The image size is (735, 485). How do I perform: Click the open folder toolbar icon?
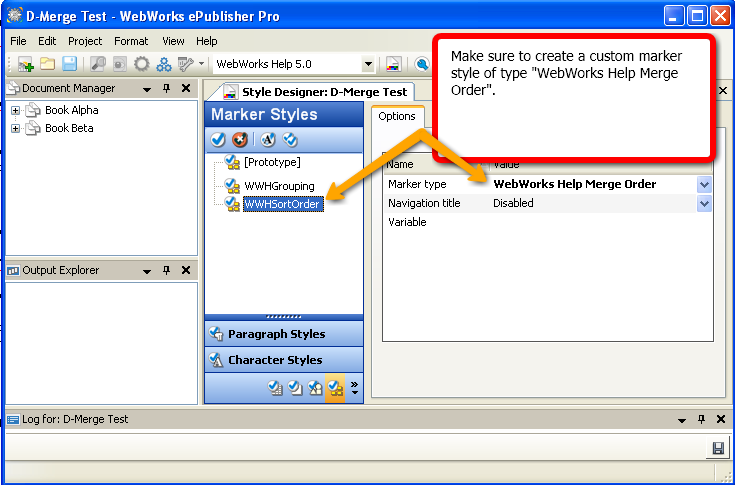tap(47, 64)
